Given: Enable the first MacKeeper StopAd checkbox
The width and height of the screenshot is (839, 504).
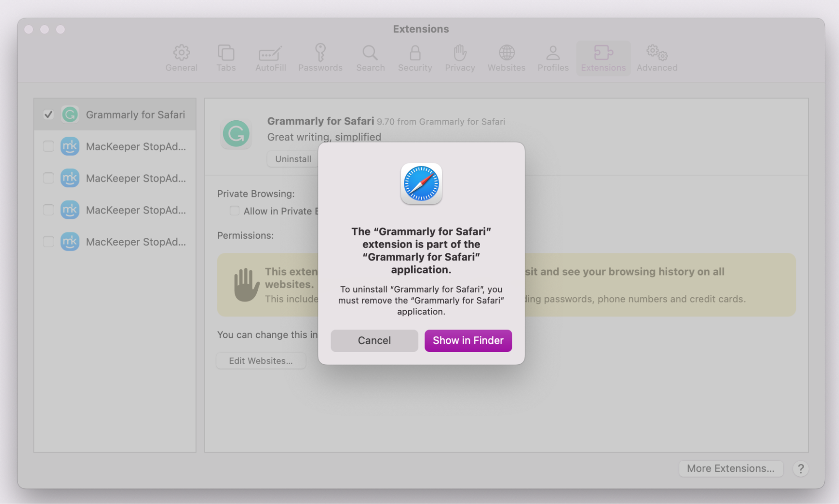Looking at the screenshot, I should pyautogui.click(x=48, y=146).
